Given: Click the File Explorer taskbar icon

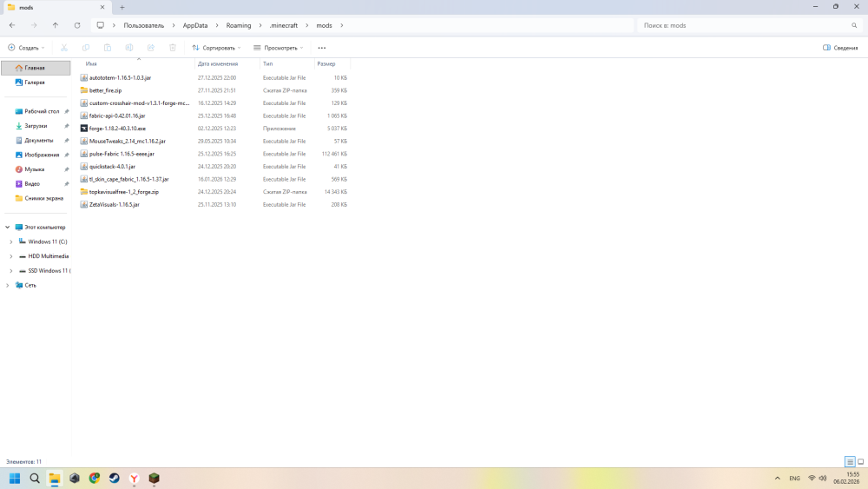Looking at the screenshot, I should [x=54, y=479].
